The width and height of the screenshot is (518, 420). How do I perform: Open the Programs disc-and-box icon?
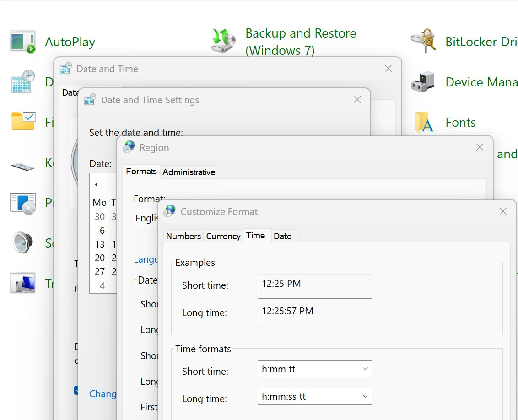point(23,204)
